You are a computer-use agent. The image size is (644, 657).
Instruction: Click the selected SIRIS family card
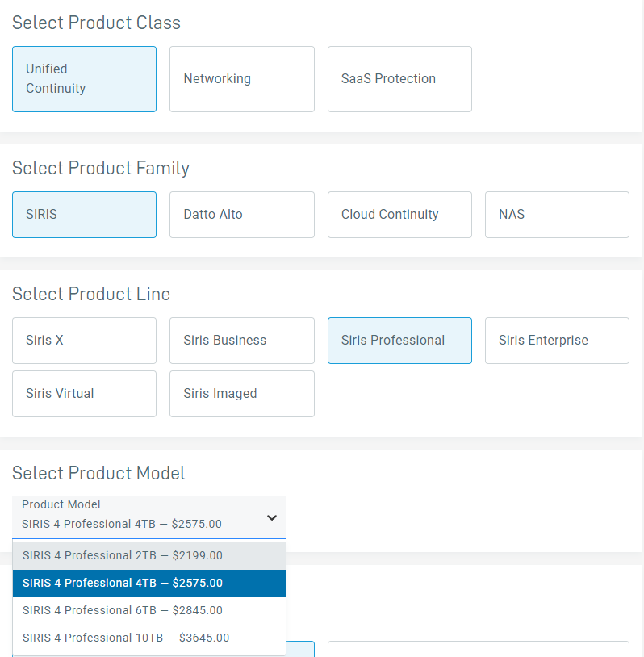click(x=84, y=215)
